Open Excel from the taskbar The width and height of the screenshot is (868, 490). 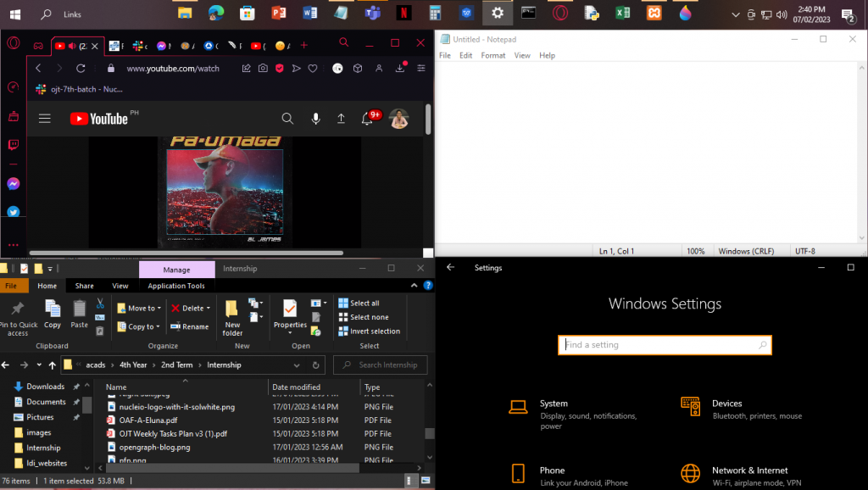pos(623,14)
